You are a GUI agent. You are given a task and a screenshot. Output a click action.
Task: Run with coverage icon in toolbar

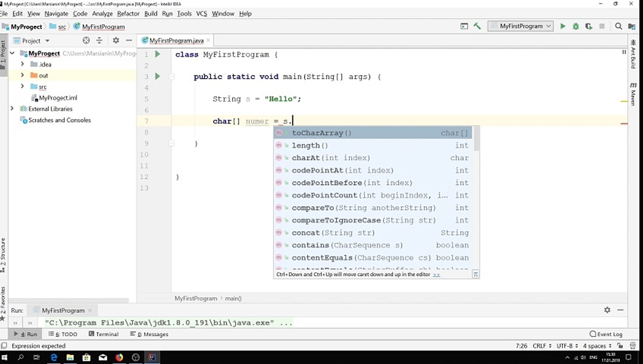[589, 26]
